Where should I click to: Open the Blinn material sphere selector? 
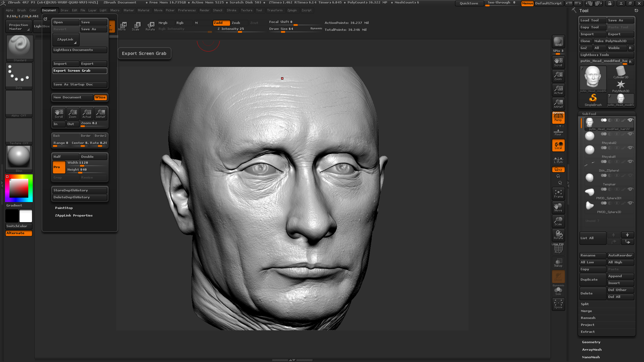(19, 159)
